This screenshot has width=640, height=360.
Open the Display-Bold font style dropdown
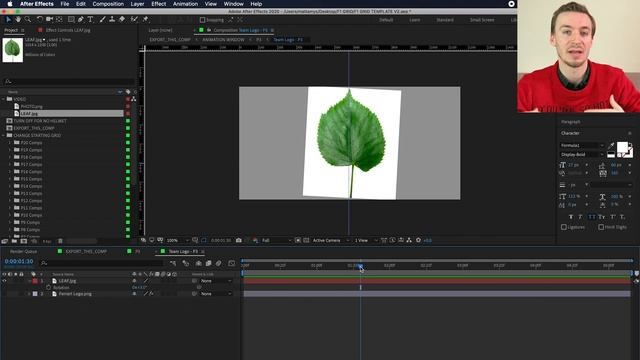582,155
